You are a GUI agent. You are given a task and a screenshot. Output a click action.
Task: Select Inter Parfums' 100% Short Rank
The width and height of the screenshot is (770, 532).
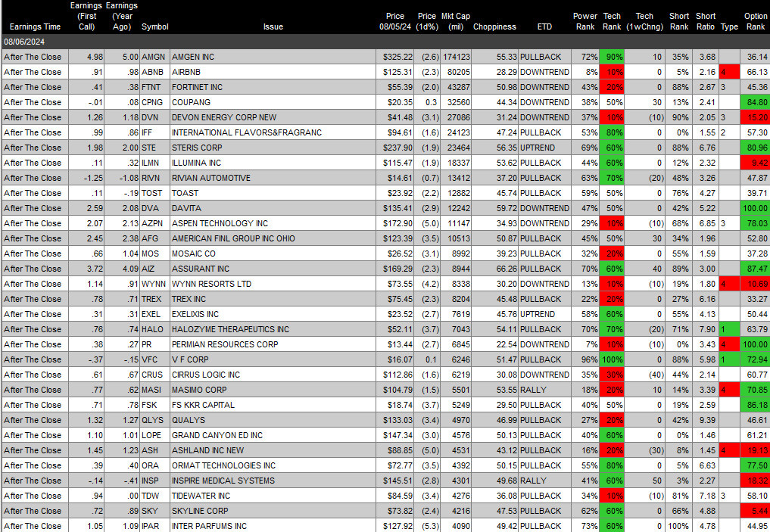point(678,526)
